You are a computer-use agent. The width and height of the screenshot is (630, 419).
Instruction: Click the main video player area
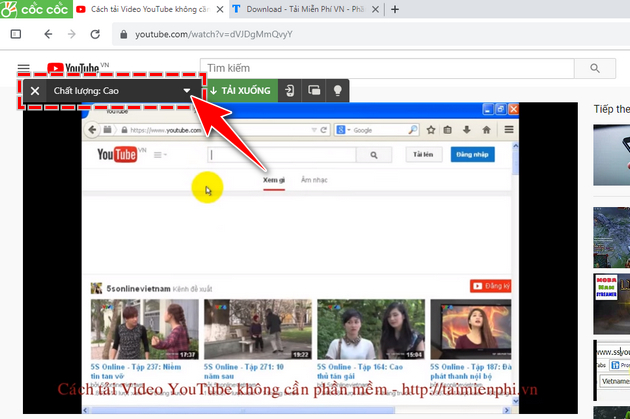click(x=300, y=258)
